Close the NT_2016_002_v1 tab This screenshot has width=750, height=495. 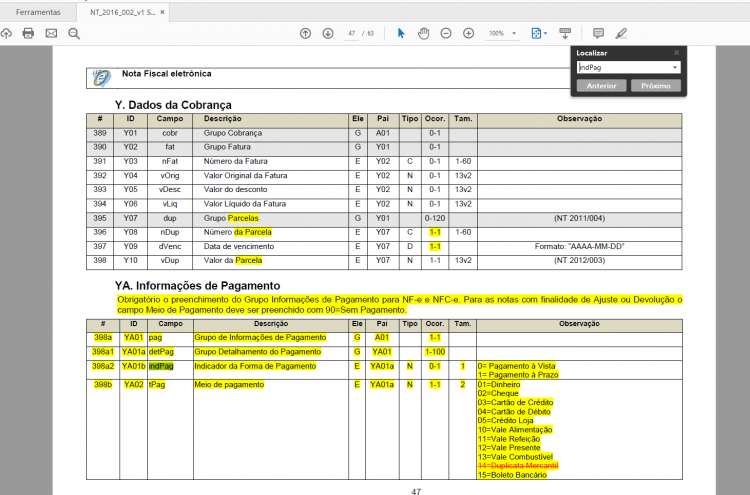point(163,12)
